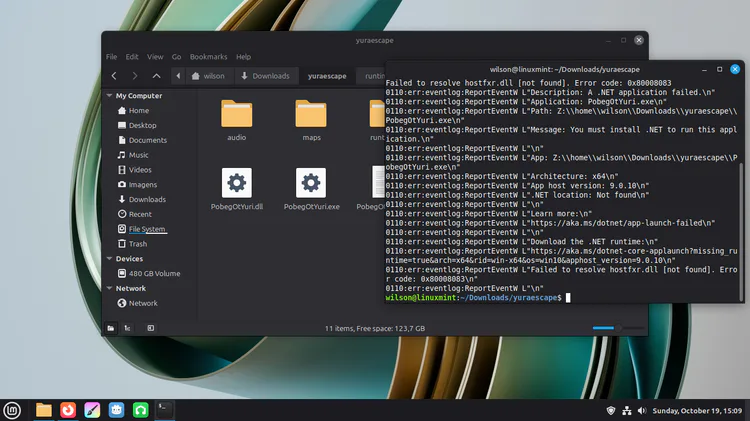This screenshot has width=750, height=421.
Task: Open calendar from Sunday, October 19 clock
Action: [697, 410]
